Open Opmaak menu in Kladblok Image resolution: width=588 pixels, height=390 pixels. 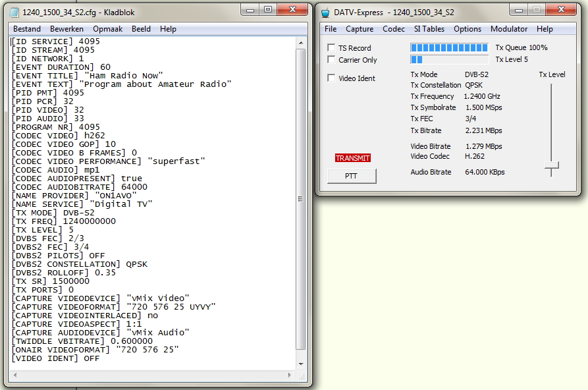[x=107, y=29]
